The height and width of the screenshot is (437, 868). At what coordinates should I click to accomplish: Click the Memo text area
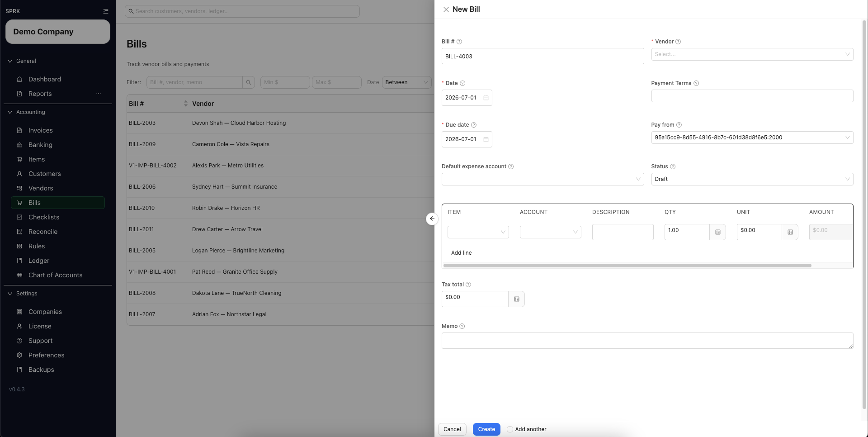tap(647, 341)
